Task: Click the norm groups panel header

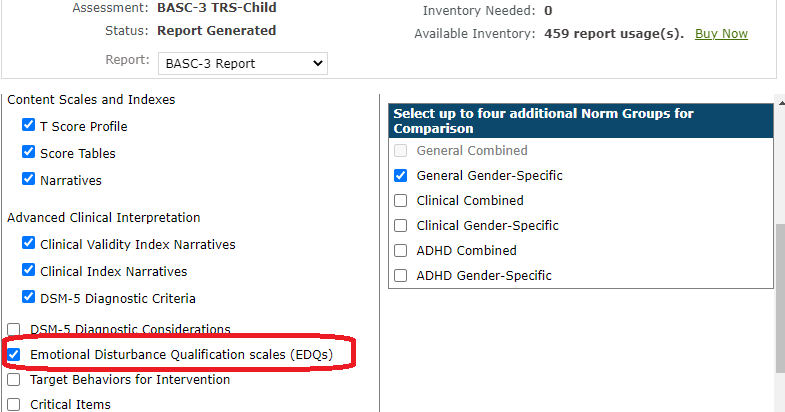Action: click(x=580, y=121)
